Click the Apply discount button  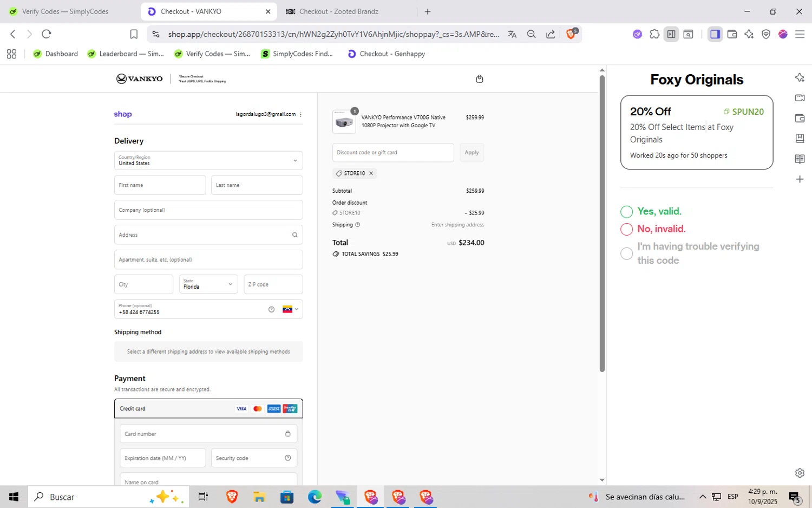click(x=472, y=153)
